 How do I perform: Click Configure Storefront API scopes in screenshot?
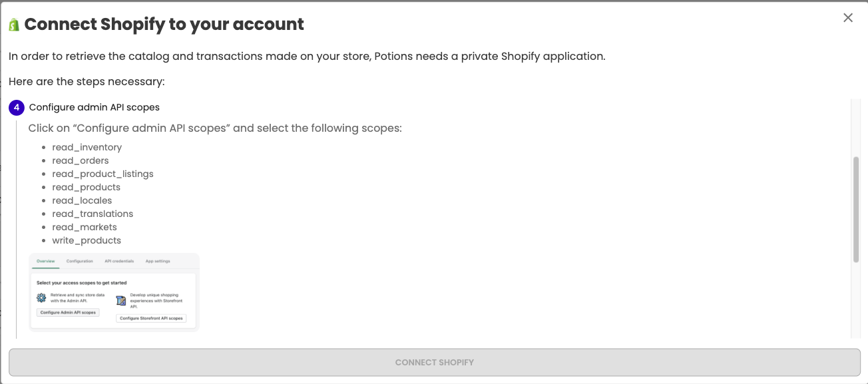click(151, 318)
